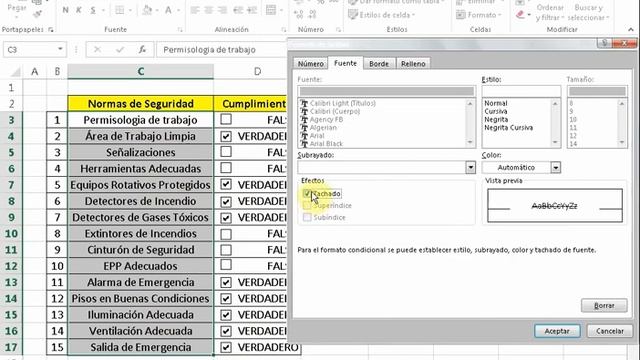Click the decrease decimal icon
This screenshot has height=360, width=640.
[x=313, y=15]
